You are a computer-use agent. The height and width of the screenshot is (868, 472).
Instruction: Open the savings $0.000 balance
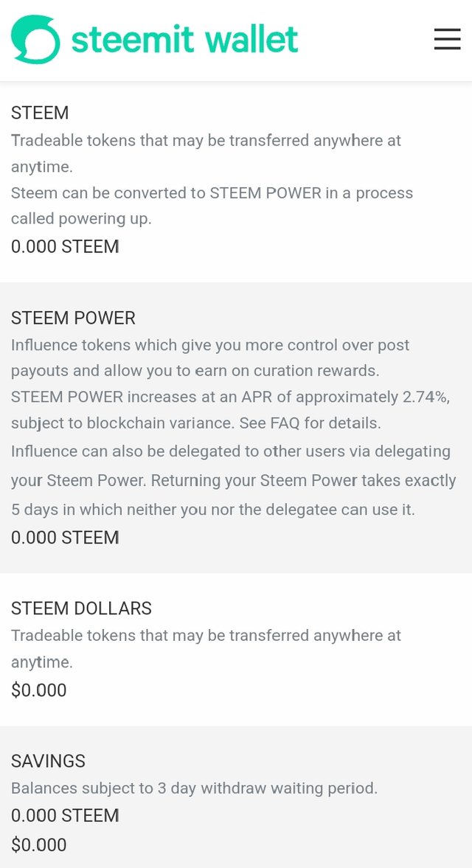pyautogui.click(x=39, y=844)
